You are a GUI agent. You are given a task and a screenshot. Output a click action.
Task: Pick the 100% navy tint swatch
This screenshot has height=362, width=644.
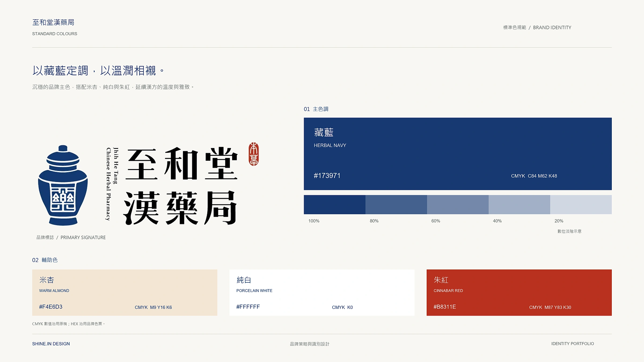coord(335,205)
